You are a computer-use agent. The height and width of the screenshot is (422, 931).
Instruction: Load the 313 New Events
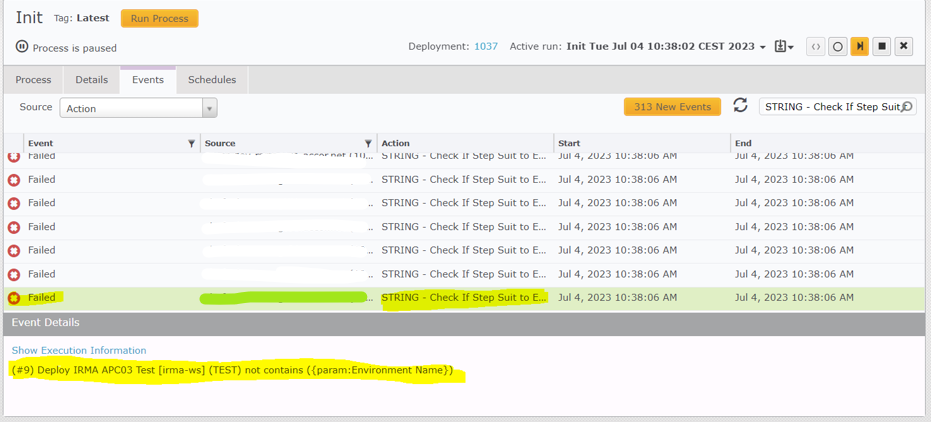672,107
